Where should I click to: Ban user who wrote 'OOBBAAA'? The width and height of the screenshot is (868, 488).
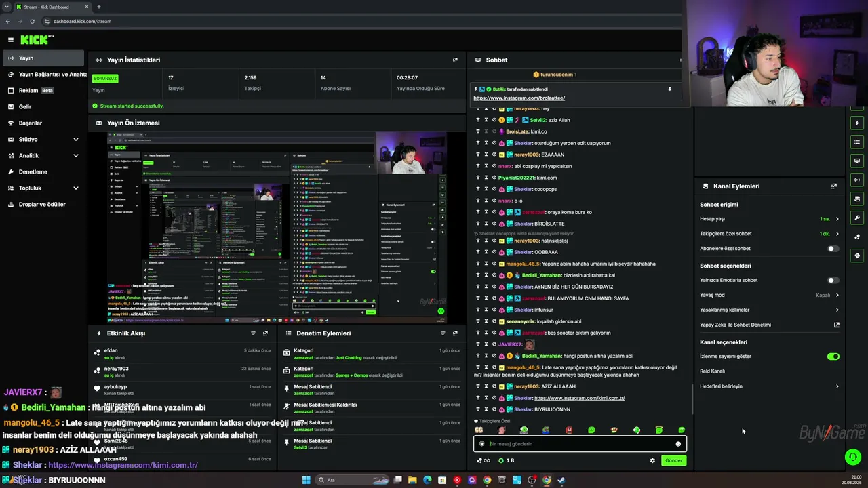click(x=494, y=252)
